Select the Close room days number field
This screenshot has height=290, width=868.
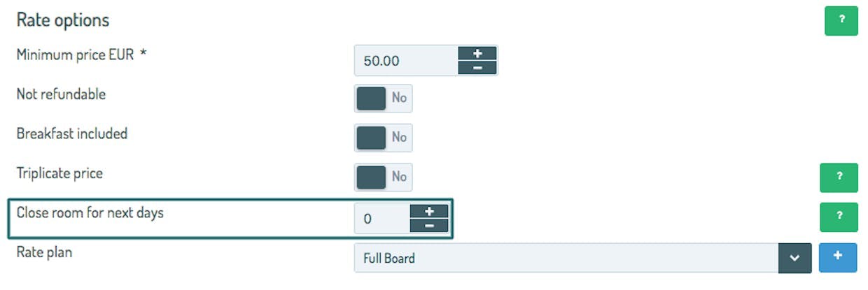pos(382,219)
